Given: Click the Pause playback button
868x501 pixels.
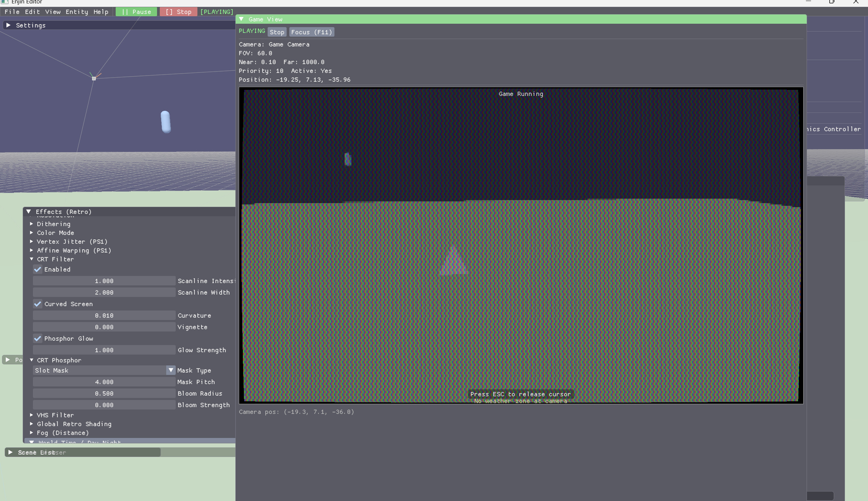Looking at the screenshot, I should click(136, 12).
